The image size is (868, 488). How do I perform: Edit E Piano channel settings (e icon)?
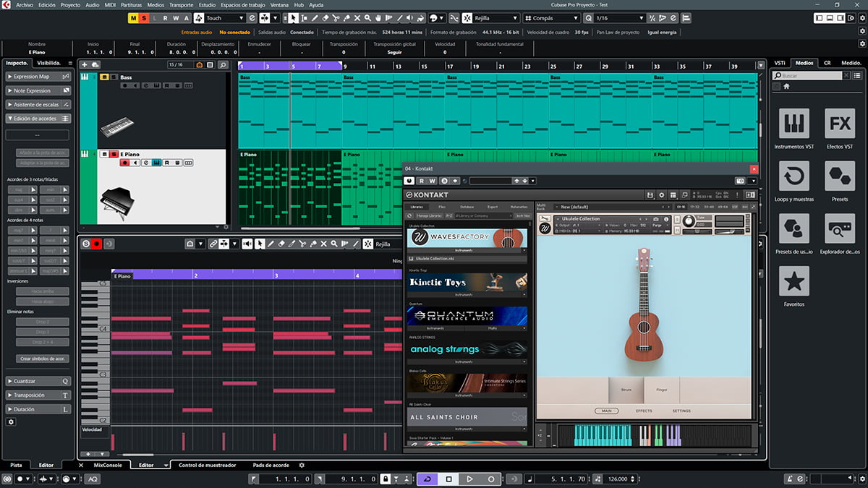(x=145, y=163)
